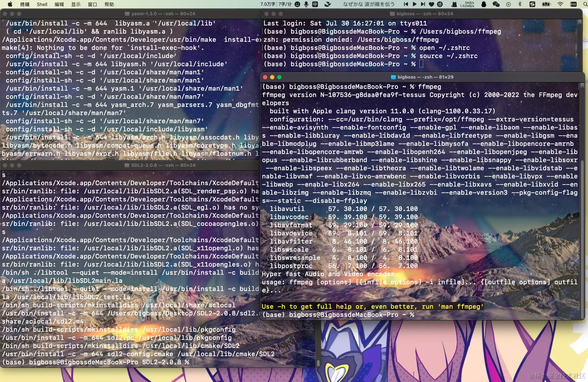Click 'built with Apple clang version' line

(x=382, y=111)
